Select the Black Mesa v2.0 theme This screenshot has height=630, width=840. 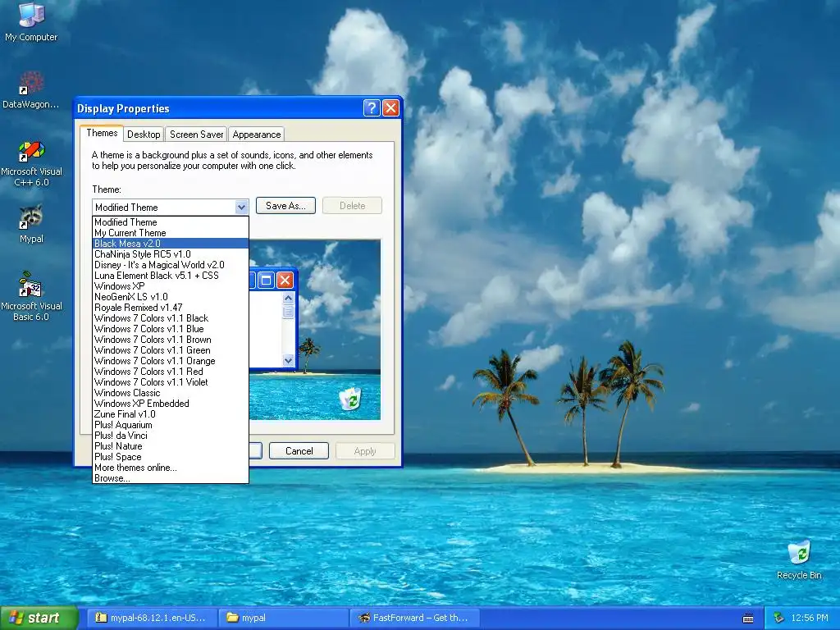(x=171, y=243)
